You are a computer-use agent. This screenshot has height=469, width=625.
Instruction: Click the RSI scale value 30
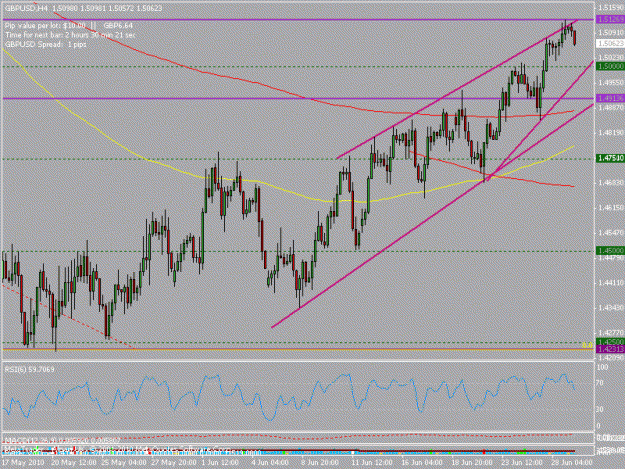click(600, 409)
